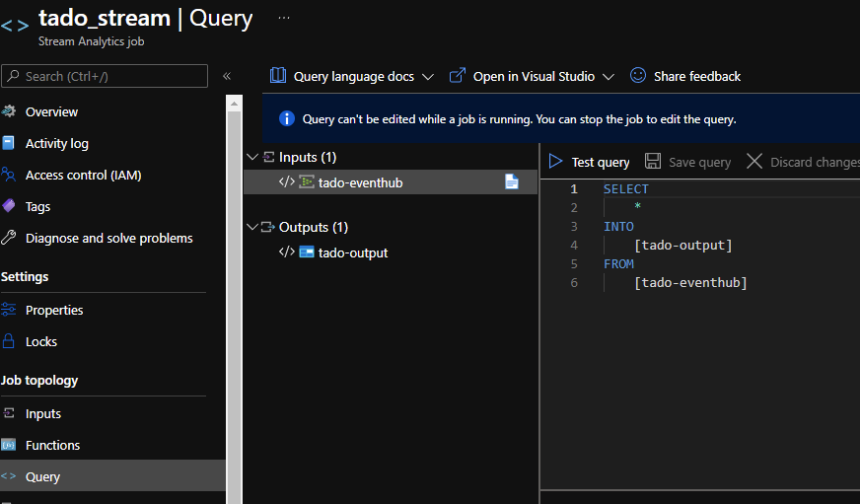Click the sidebar scrollbar up arrow
This screenshot has width=860, height=504.
coord(234,104)
